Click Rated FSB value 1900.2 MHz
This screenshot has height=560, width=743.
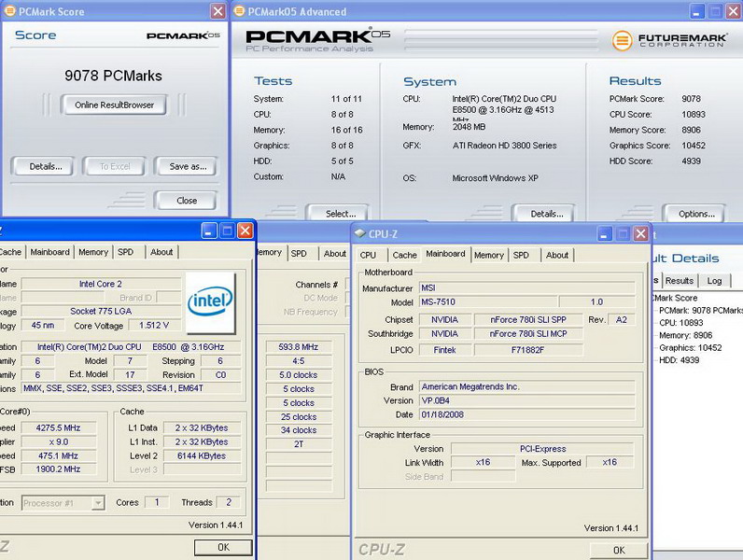tap(58, 469)
